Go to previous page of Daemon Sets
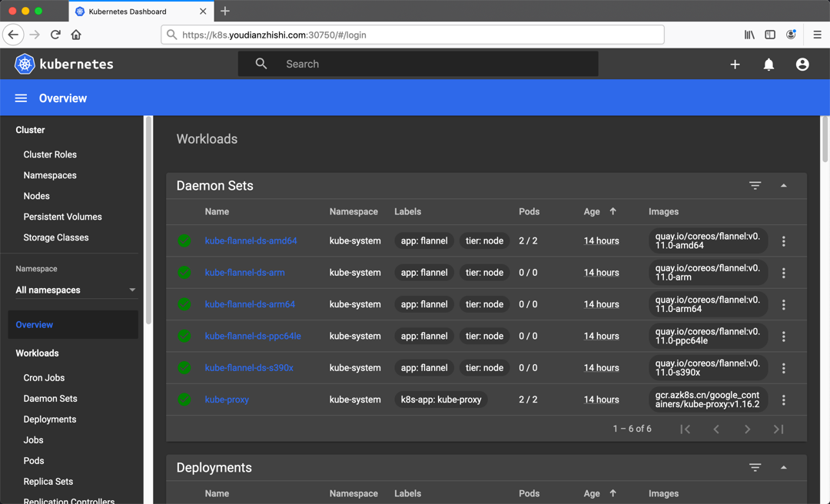The height and width of the screenshot is (504, 830). point(716,429)
